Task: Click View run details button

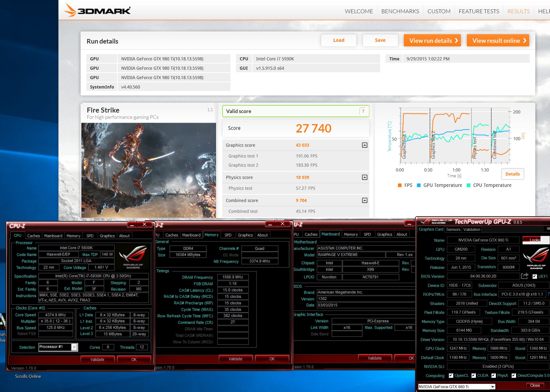Action: pyautogui.click(x=432, y=40)
